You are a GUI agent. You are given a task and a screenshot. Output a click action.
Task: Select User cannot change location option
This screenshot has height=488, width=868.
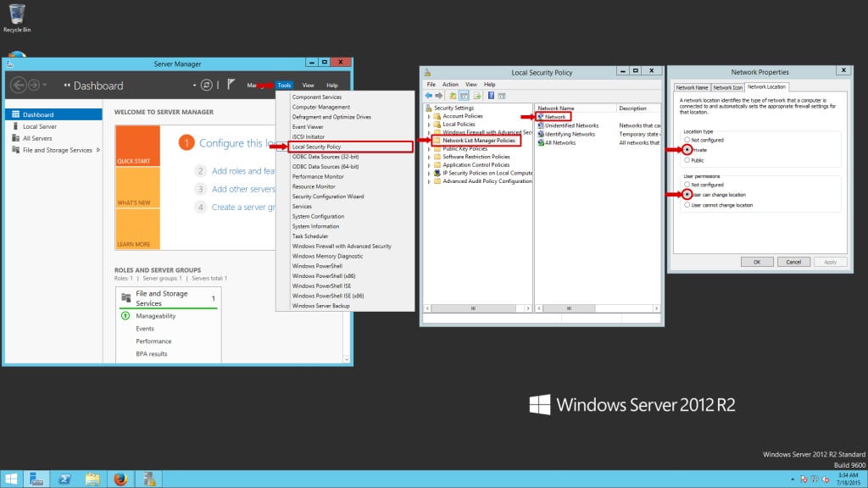(688, 203)
